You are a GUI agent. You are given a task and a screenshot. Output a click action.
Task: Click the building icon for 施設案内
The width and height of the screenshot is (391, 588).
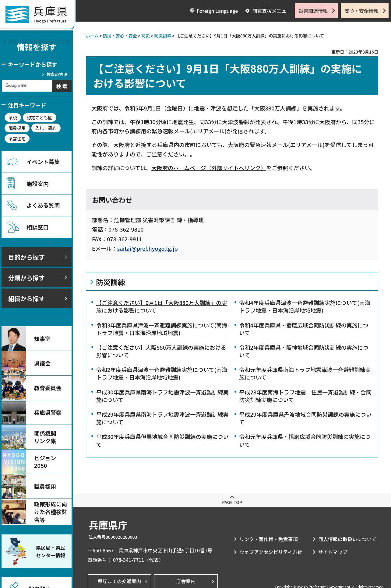tap(11, 184)
